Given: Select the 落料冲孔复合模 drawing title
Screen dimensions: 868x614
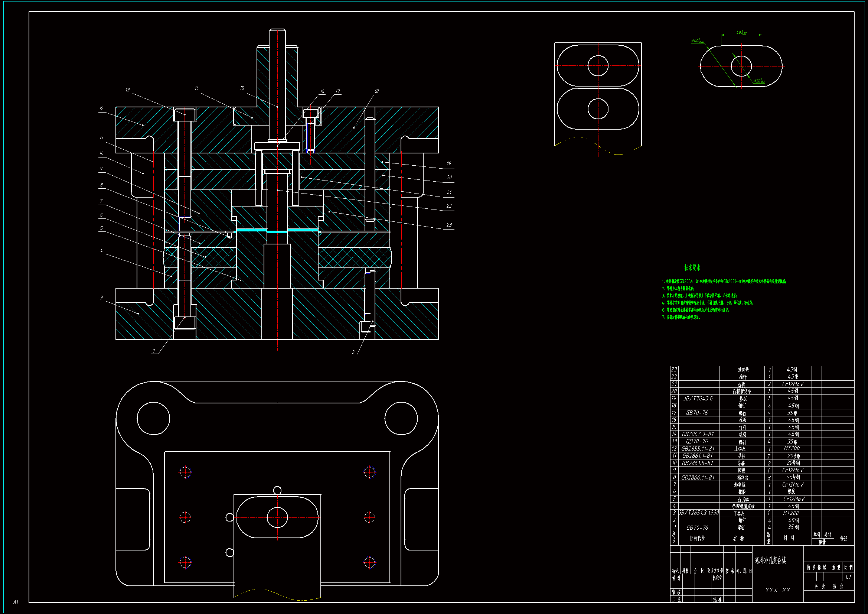Looking at the screenshot, I should pyautogui.click(x=770, y=561).
